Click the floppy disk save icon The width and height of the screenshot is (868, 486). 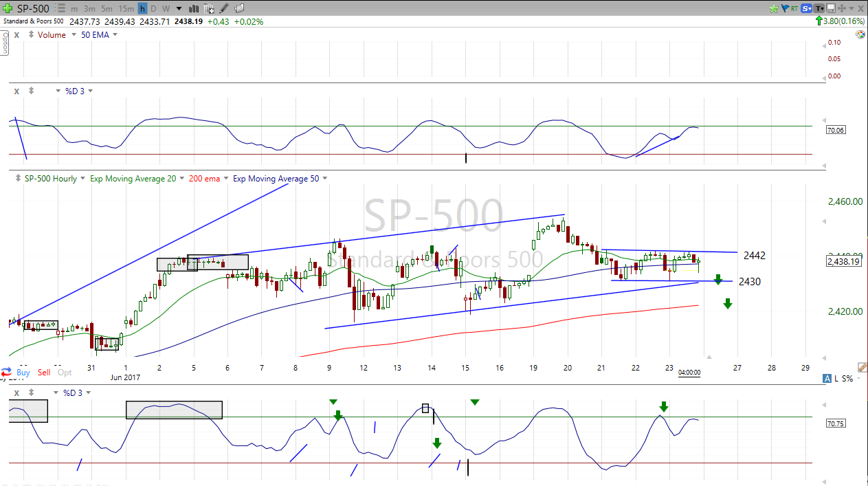pos(831,8)
